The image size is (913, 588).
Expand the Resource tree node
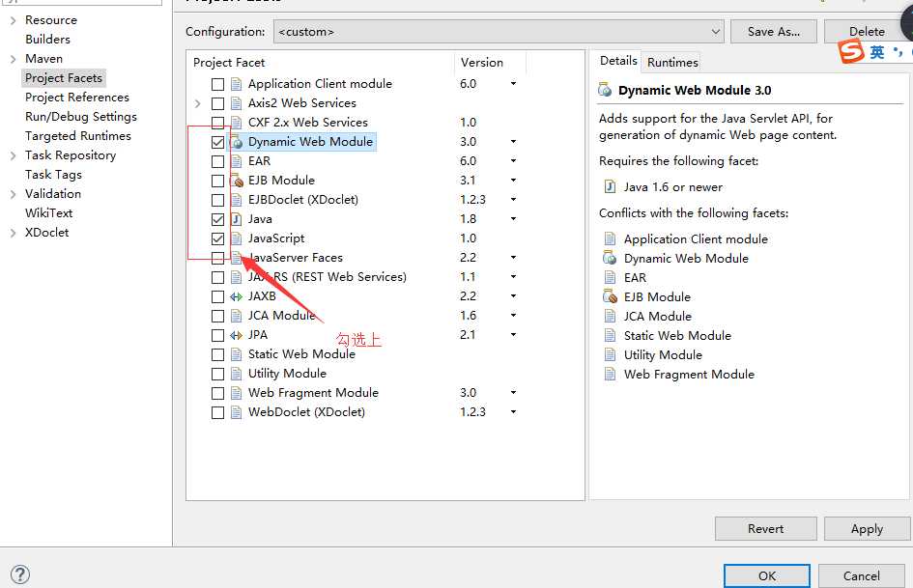[13, 20]
